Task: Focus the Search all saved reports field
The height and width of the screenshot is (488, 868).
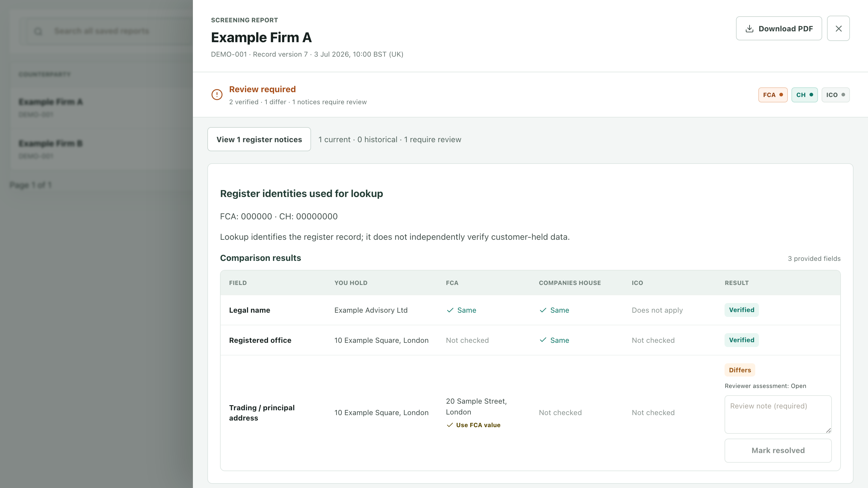Action: (x=106, y=31)
